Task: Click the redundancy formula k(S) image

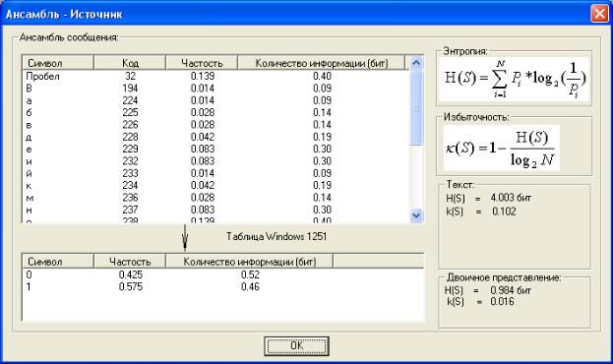Action: tap(502, 148)
